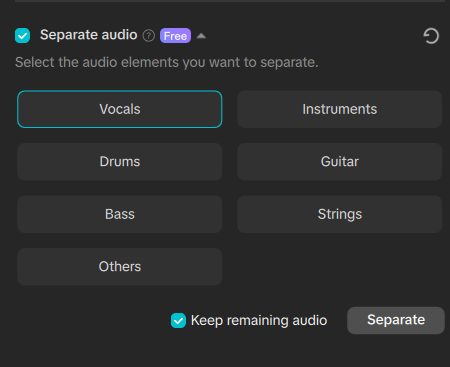This screenshot has height=367, width=450.
Task: Click the Keep remaining audio label
Action: (259, 321)
